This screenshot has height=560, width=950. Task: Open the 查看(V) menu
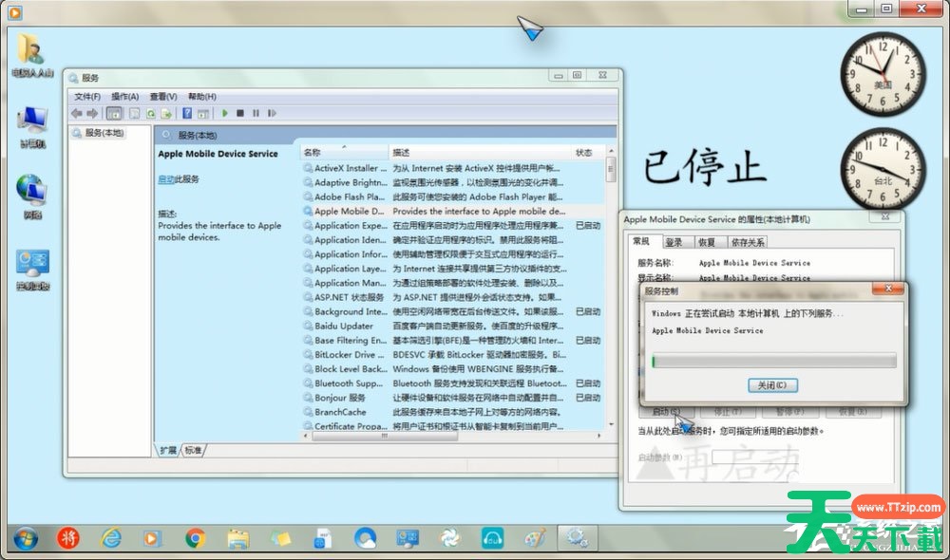[163, 96]
